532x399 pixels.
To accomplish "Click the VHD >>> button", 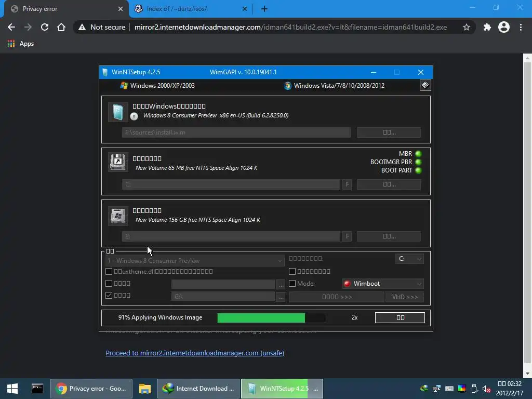I will (x=404, y=297).
